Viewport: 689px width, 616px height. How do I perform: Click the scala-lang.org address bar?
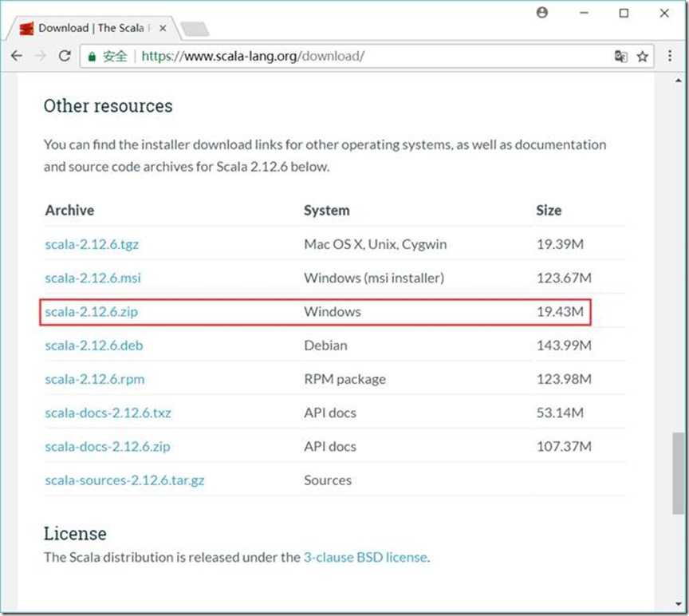pos(367,57)
